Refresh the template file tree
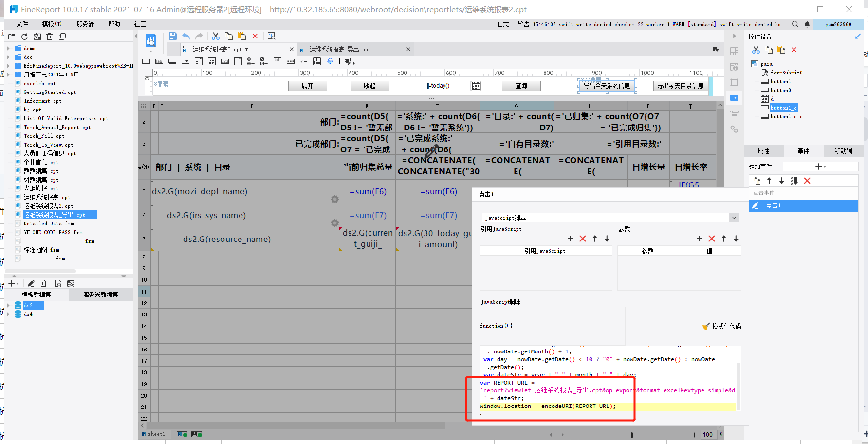868x444 pixels. point(24,37)
